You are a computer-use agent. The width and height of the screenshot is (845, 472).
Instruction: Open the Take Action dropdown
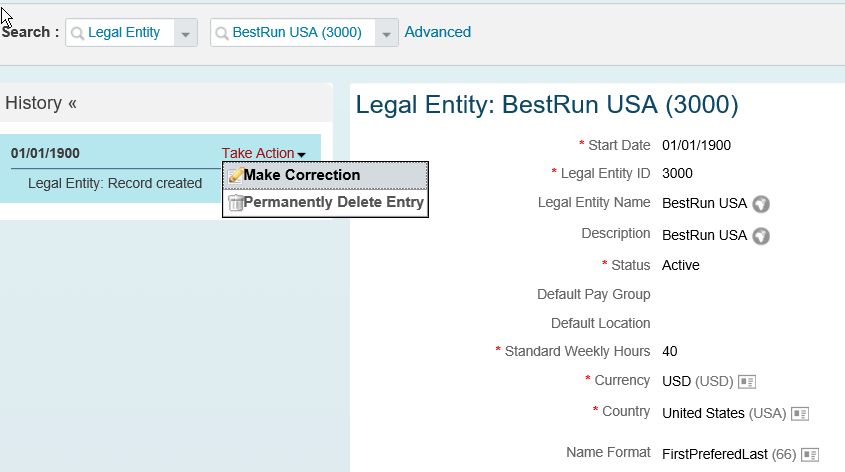[x=264, y=154]
